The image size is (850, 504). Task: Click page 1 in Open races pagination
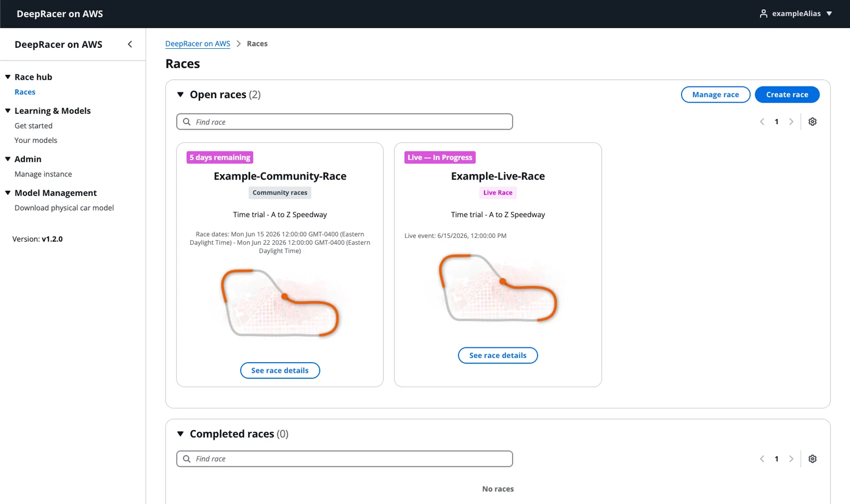click(x=776, y=122)
